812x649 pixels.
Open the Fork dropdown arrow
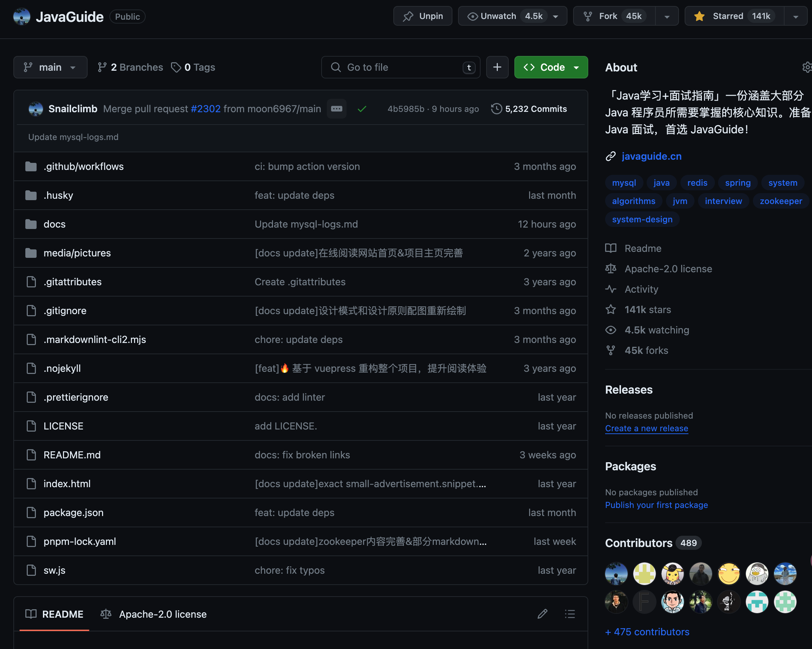[667, 16]
